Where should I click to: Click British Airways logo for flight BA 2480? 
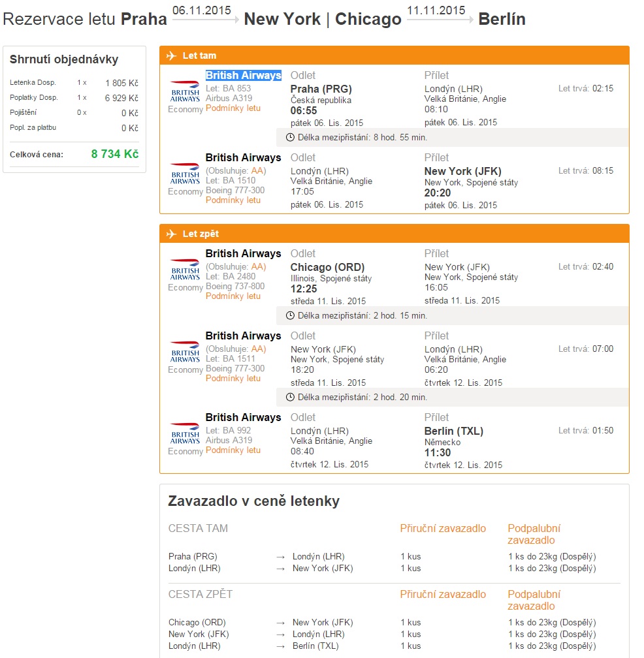coord(185,270)
